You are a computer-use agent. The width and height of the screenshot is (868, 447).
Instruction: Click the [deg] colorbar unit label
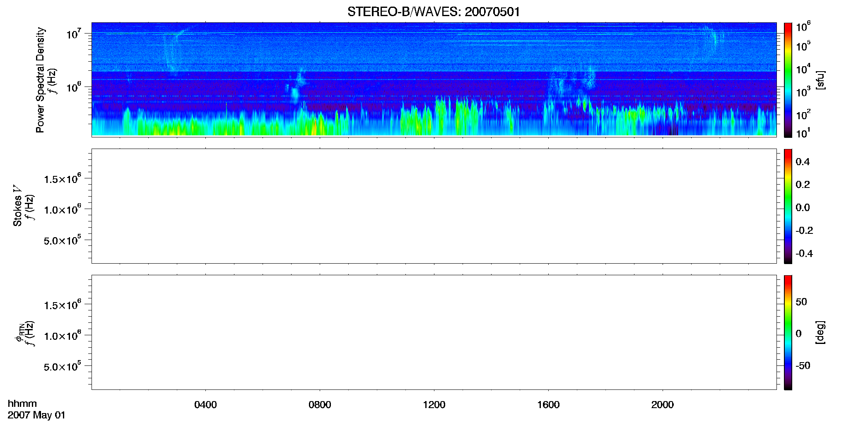[820, 332]
